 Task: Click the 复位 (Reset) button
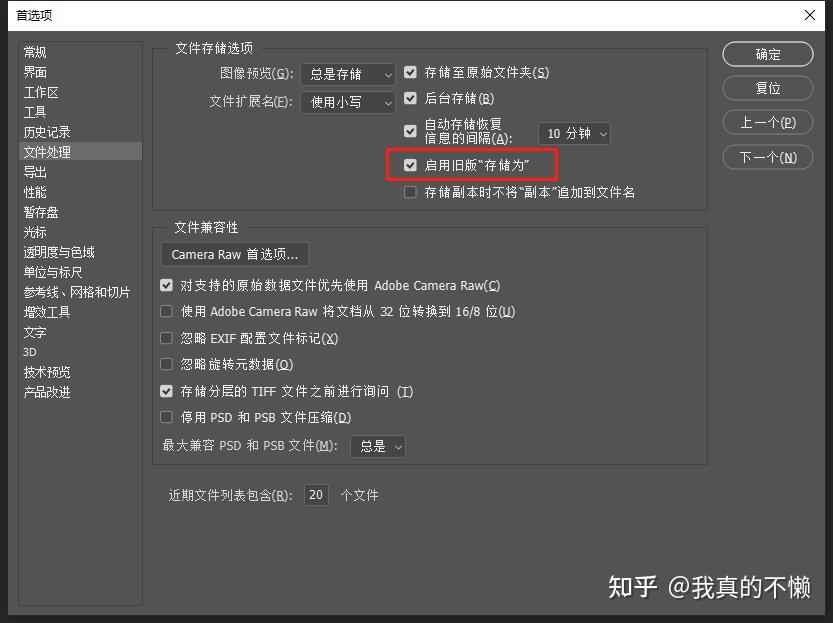pos(766,88)
